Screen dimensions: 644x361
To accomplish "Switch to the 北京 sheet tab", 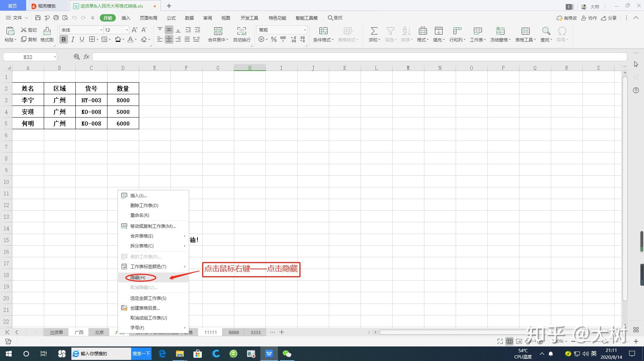I will pos(99,332).
